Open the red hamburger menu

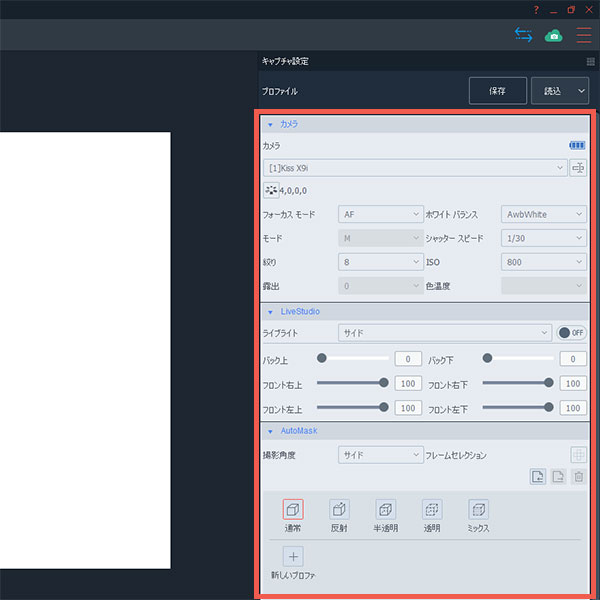(583, 35)
